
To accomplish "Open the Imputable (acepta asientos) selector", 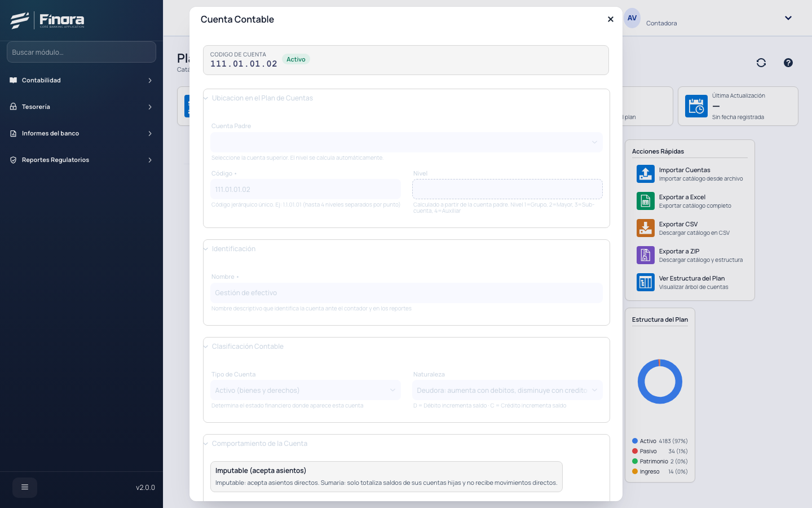I will click(386, 476).
